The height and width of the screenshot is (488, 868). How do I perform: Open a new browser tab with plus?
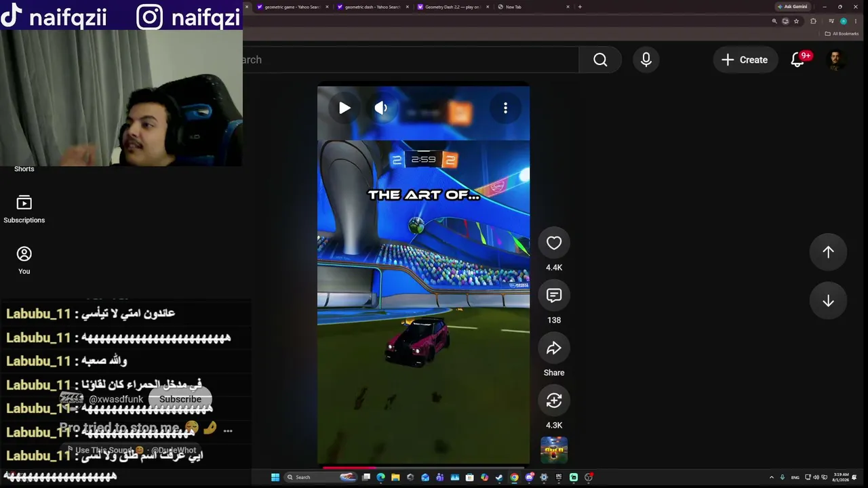point(580,7)
